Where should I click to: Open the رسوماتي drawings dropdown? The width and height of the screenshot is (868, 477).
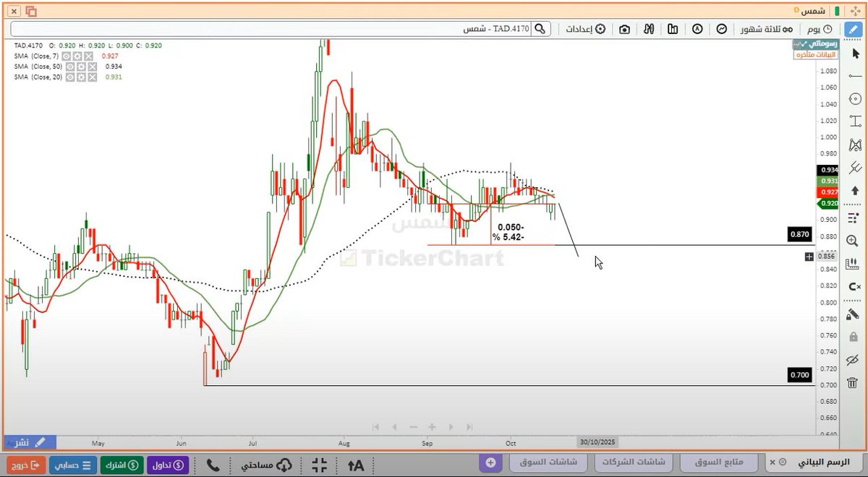coord(815,44)
